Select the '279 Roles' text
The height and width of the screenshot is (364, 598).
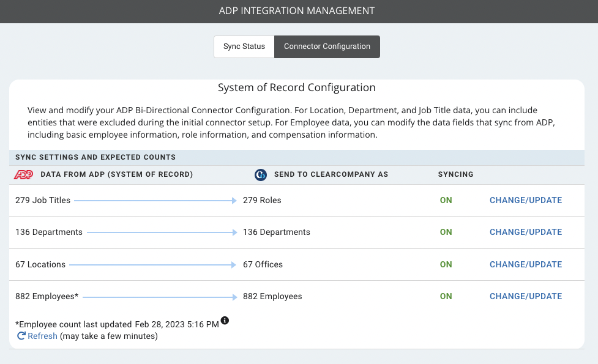[262, 201]
